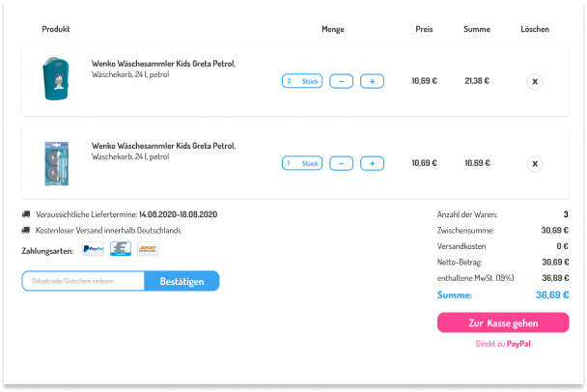Click the truck icon beside Kostenloser Versand
Image resolution: width=587 pixels, height=392 pixels.
pos(26,230)
